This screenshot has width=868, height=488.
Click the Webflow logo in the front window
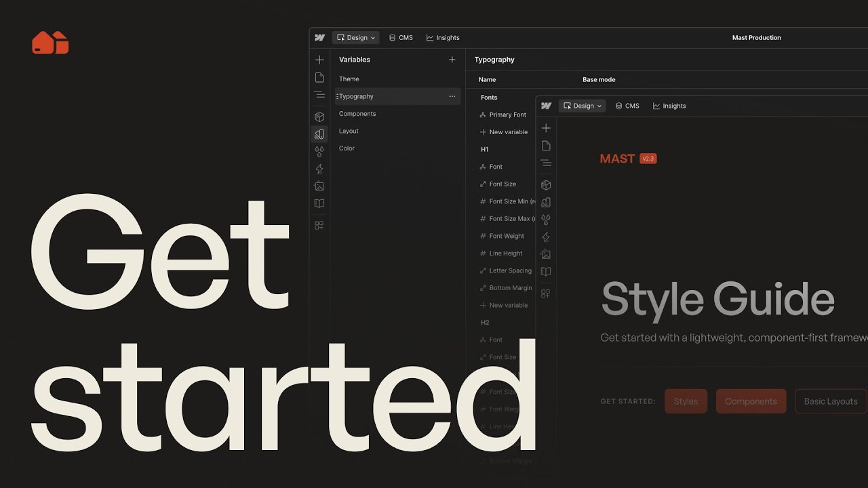(x=546, y=106)
